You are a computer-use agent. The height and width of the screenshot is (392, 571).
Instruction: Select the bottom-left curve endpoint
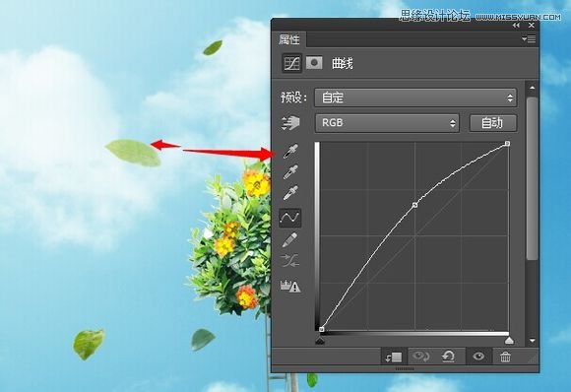pos(322,329)
